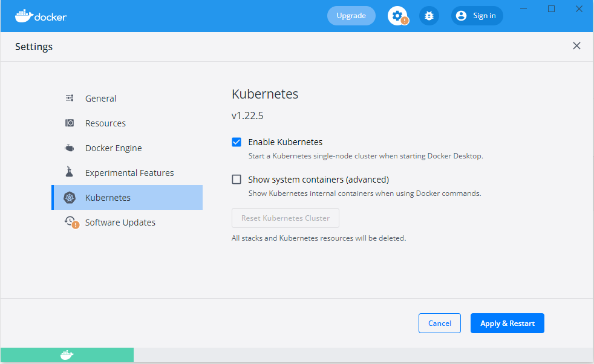Click the user avatar icon beside Sign in
The height and width of the screenshot is (364, 594).
[x=461, y=16]
